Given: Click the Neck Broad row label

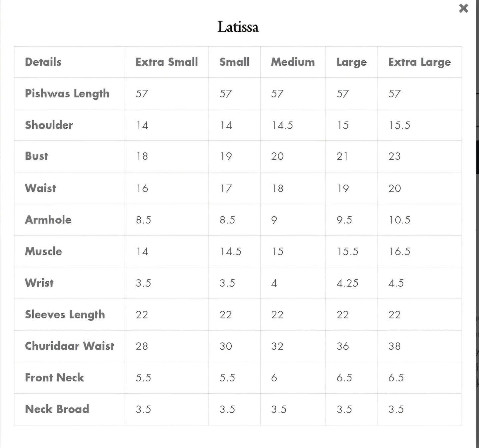Looking at the screenshot, I should tap(57, 409).
